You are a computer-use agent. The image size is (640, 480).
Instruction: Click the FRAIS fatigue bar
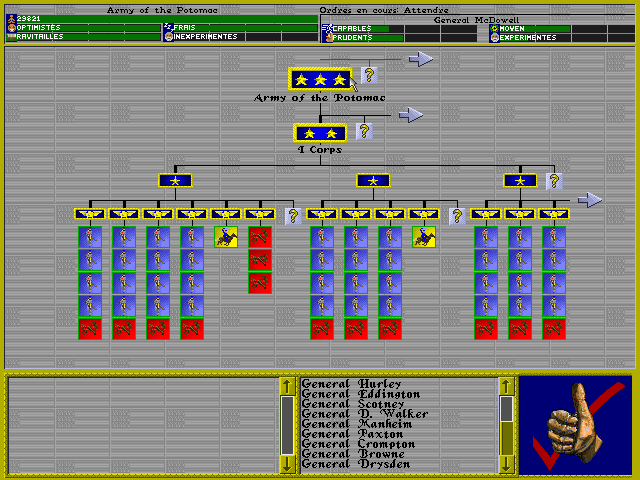(x=241, y=28)
